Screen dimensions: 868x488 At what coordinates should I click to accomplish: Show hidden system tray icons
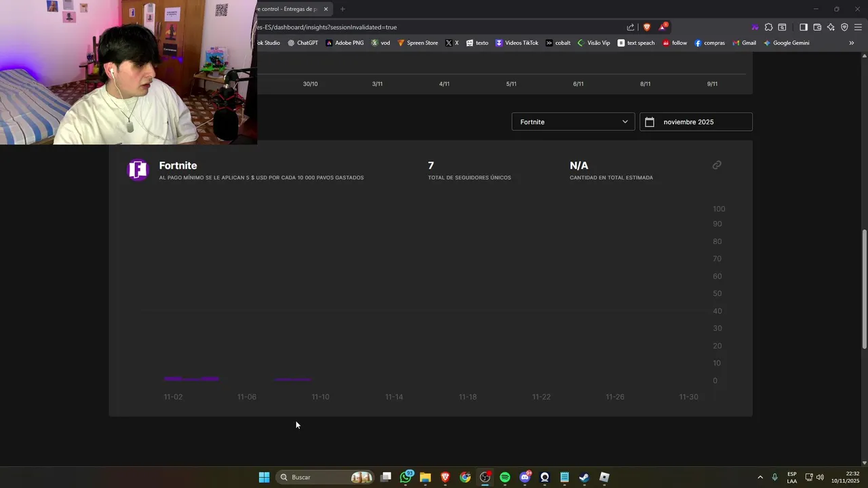pyautogui.click(x=760, y=477)
